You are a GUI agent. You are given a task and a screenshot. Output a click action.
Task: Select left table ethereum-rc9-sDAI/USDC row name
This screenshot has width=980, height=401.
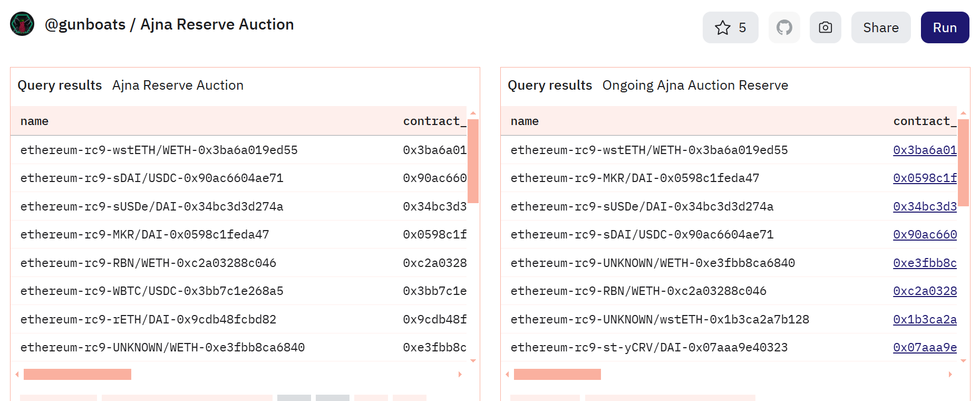152,178
